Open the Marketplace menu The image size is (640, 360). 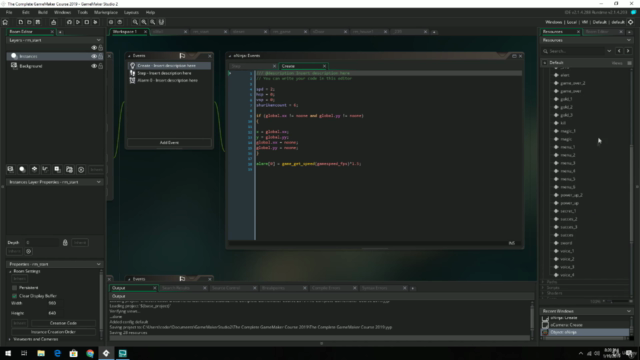(106, 12)
